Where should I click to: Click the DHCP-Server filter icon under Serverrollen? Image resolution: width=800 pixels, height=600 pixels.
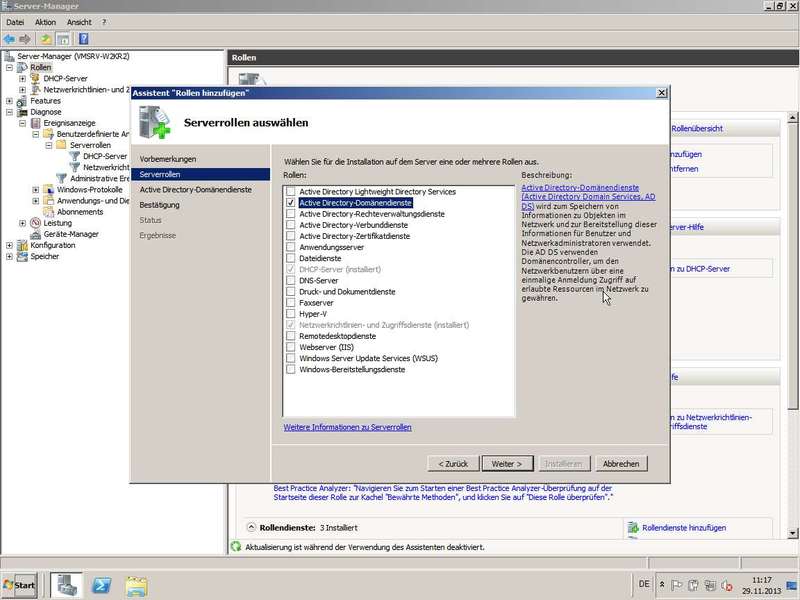(x=75, y=156)
